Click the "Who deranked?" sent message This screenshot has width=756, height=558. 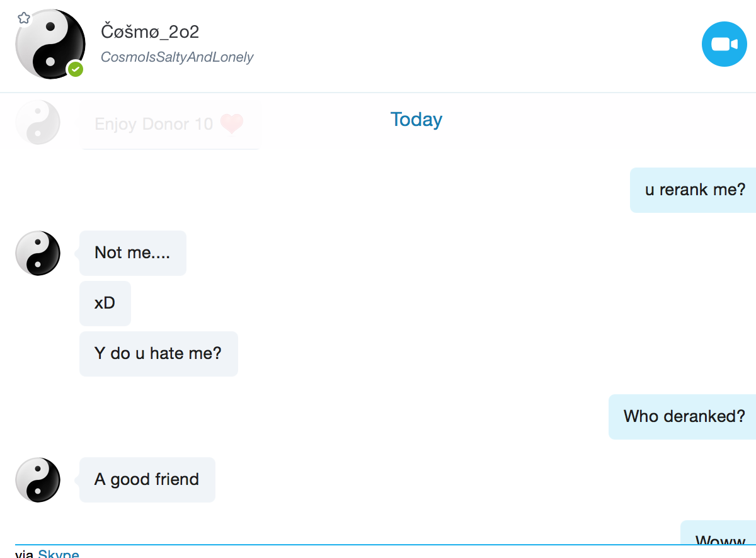pos(684,416)
